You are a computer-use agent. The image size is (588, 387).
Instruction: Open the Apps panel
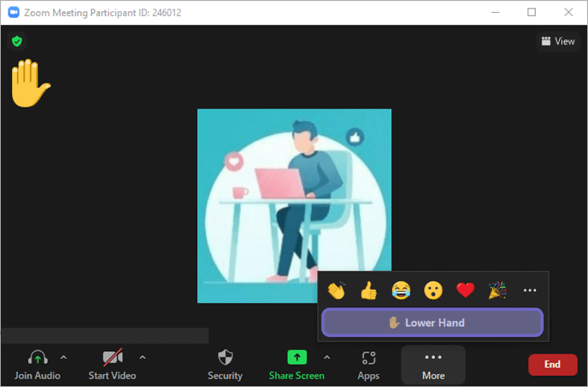(369, 364)
